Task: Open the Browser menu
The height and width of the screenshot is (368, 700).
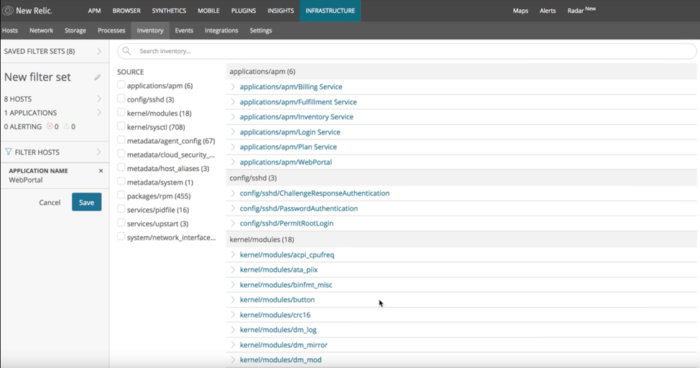Action: point(126,11)
